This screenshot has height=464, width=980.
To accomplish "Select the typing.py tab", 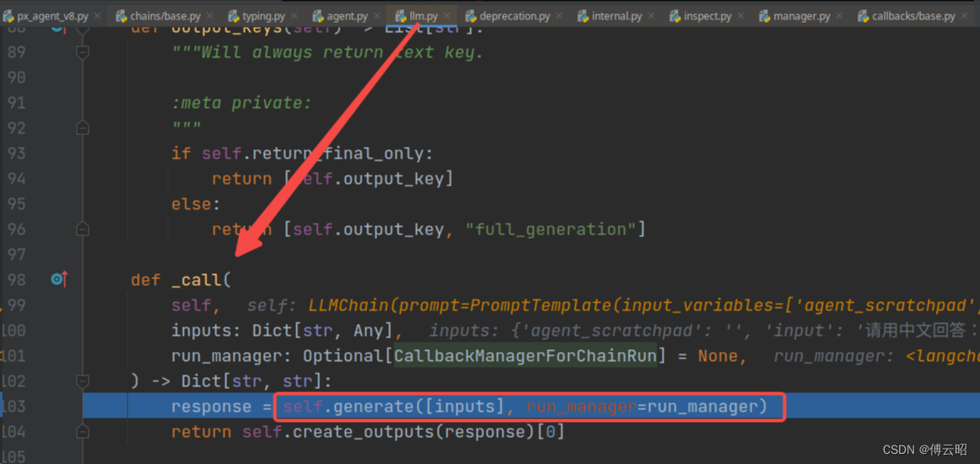I will [262, 16].
